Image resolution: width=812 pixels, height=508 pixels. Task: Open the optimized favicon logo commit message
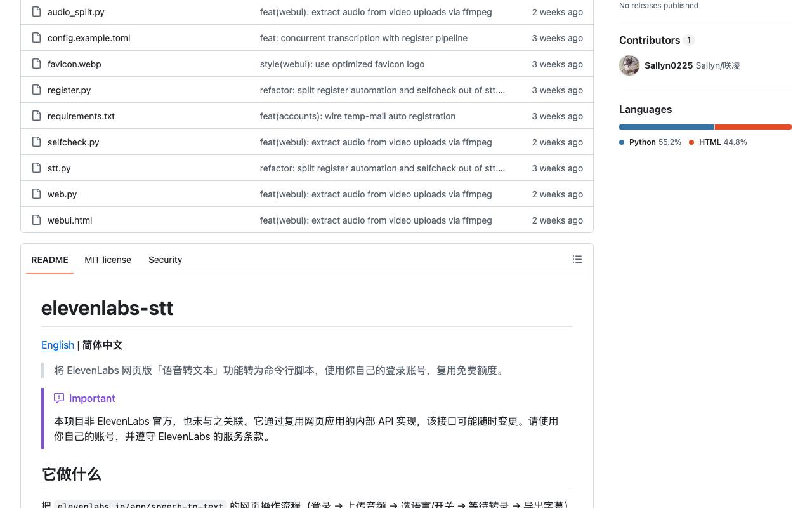coord(343,64)
